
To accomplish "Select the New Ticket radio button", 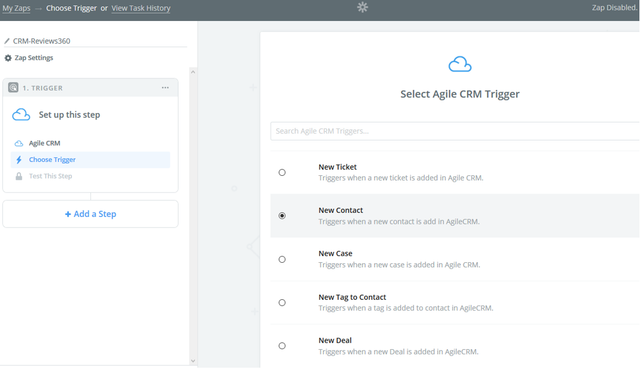I will tap(282, 172).
